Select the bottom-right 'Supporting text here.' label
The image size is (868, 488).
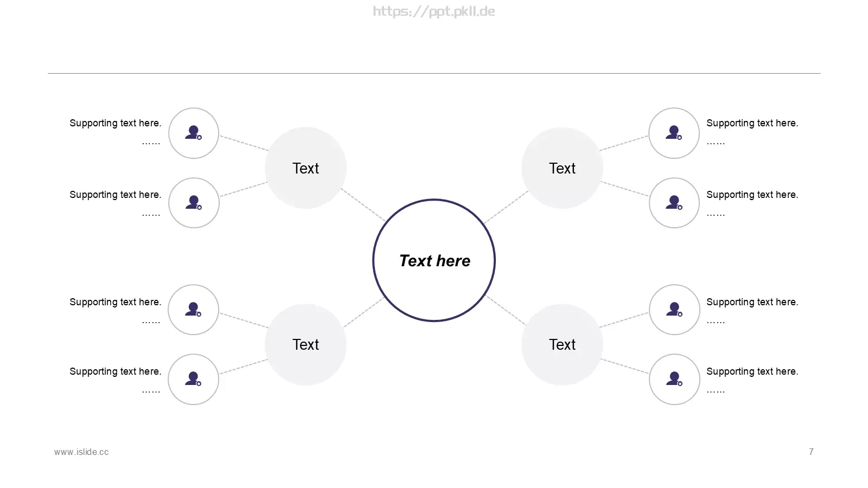752,371
